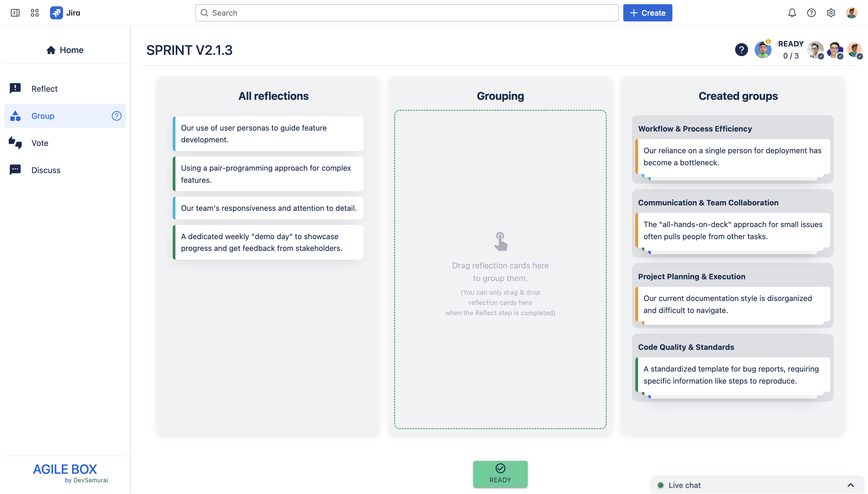Viewport: 868px width, 494px height.
Task: Open the Jira settings gear
Action: coord(831,13)
